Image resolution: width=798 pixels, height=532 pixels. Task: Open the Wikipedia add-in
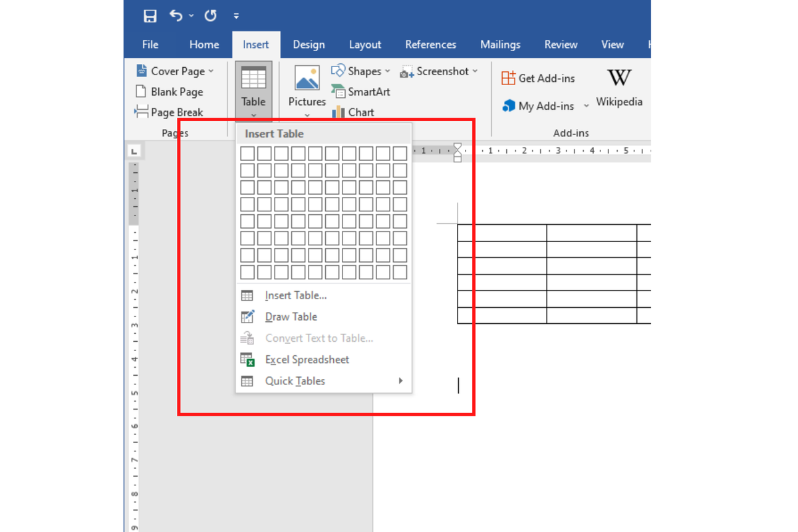pyautogui.click(x=618, y=86)
